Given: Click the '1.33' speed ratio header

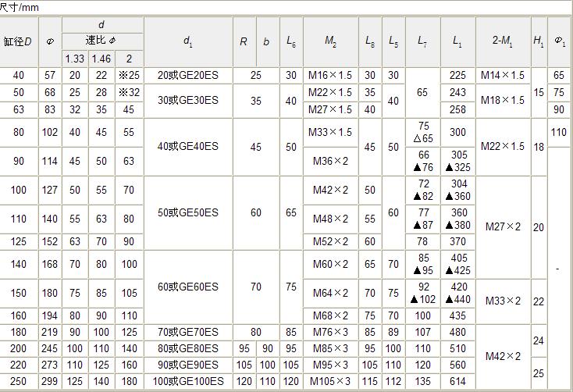Looking at the screenshot, I should point(75,59).
